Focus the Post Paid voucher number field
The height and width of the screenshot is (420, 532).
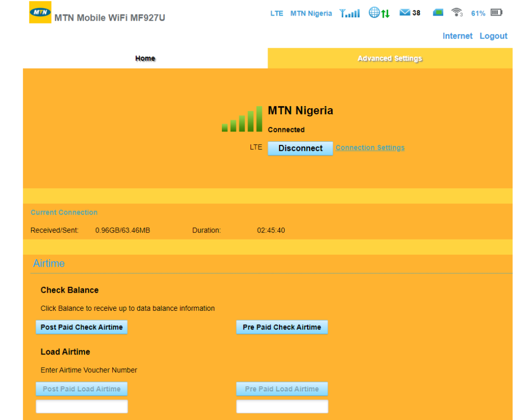pos(82,406)
